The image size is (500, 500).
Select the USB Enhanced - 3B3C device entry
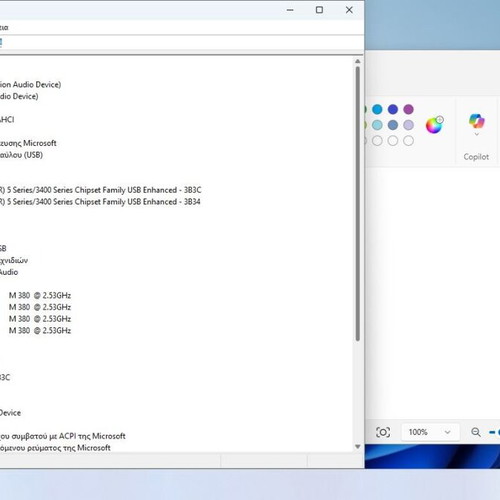pyautogui.click(x=100, y=190)
